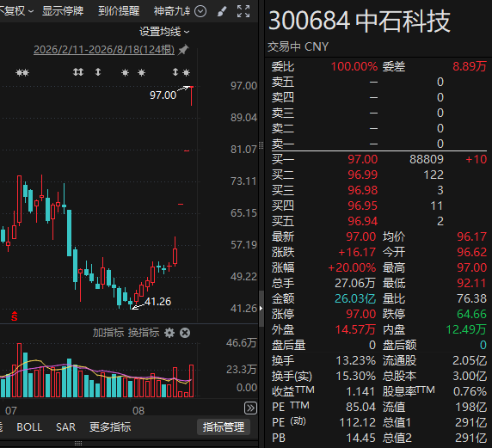492x448 pixels.
Task: Click the 总手 value 27.06万
Action: pyautogui.click(x=355, y=283)
